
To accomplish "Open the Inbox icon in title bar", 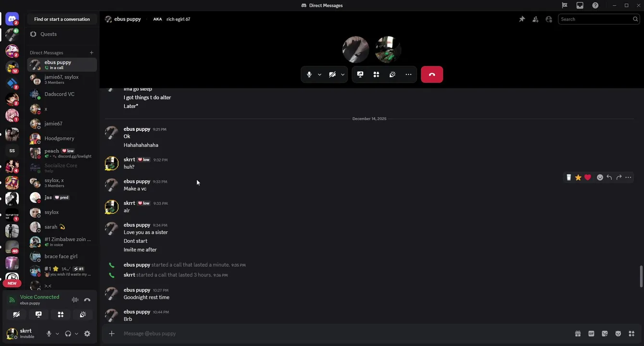I will tap(580, 5).
